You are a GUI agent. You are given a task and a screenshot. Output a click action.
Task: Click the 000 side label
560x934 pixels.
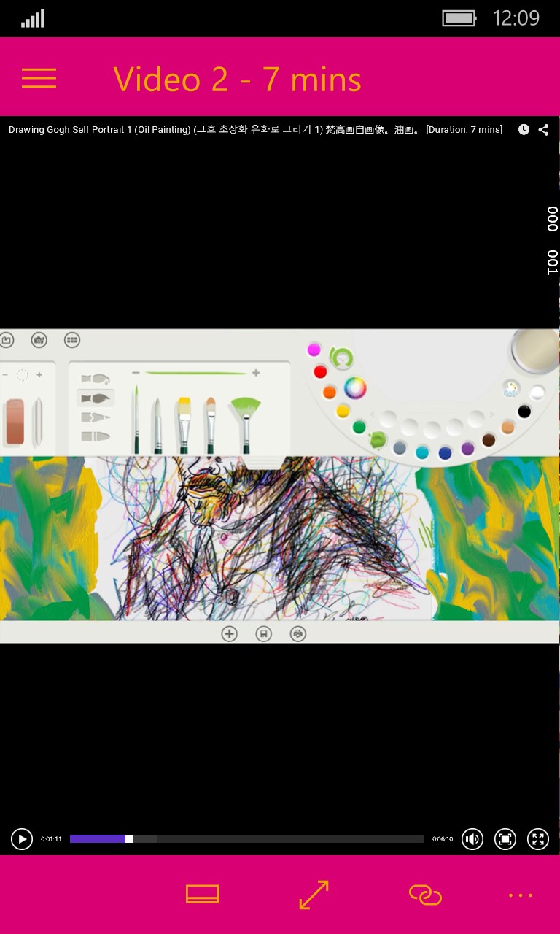tap(552, 218)
